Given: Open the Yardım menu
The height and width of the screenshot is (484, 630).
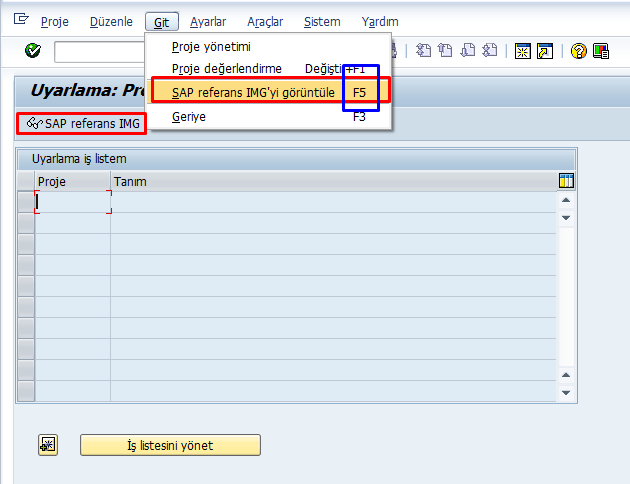Looking at the screenshot, I should click(380, 22).
